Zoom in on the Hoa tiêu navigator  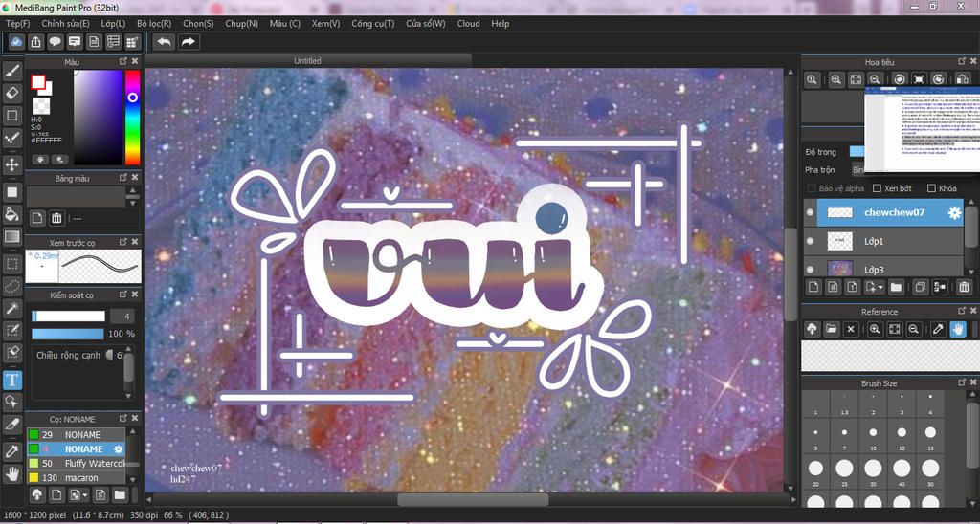click(x=836, y=79)
